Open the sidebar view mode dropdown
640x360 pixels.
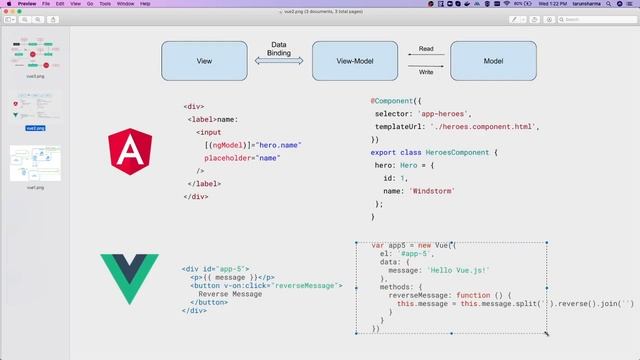tap(10, 20)
